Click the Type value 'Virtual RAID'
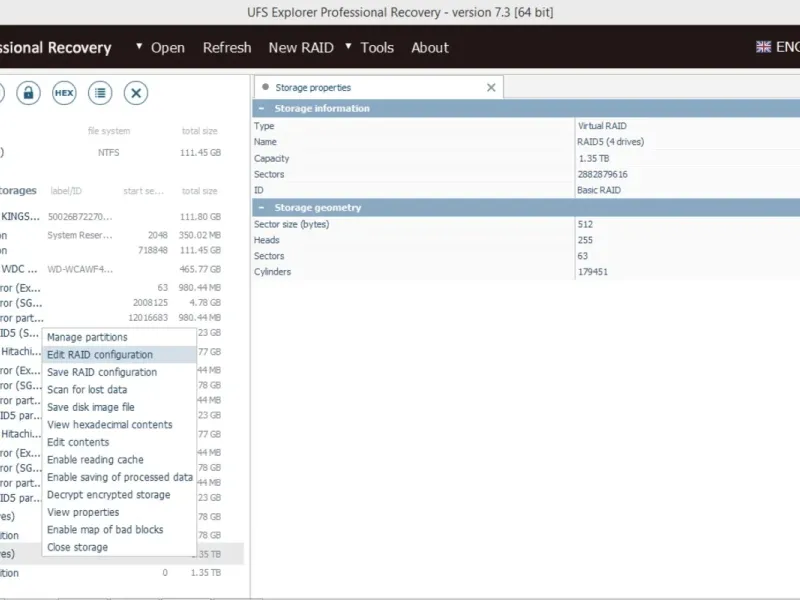The height and width of the screenshot is (600, 800). [x=602, y=126]
